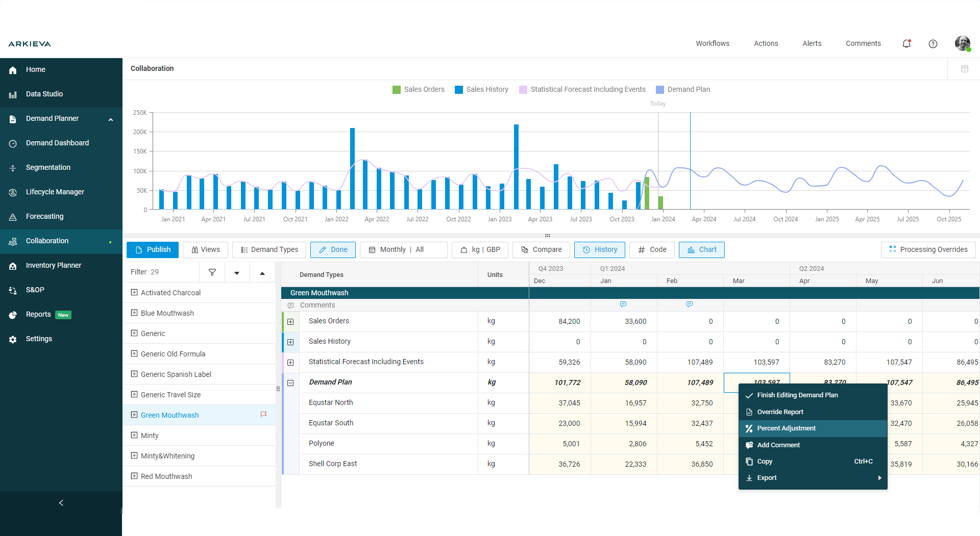The width and height of the screenshot is (980, 536).
Task: Open the help question-mark icon
Action: (934, 44)
